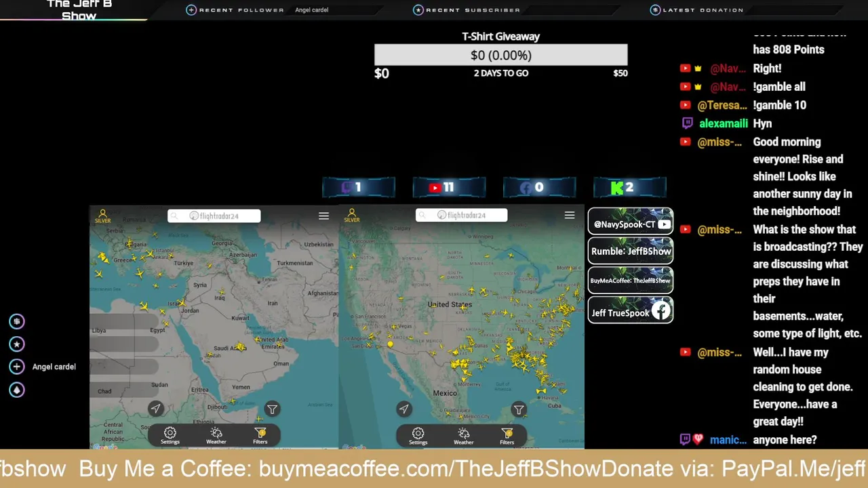Click 'The Jeff B Show' title logo
Image resolution: width=868 pixels, height=488 pixels.
tap(79, 9)
